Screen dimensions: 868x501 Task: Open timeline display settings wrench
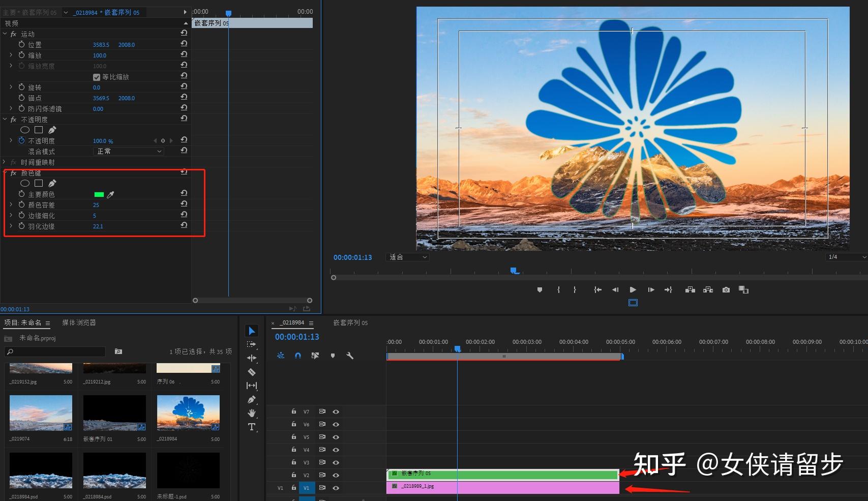[x=350, y=356]
